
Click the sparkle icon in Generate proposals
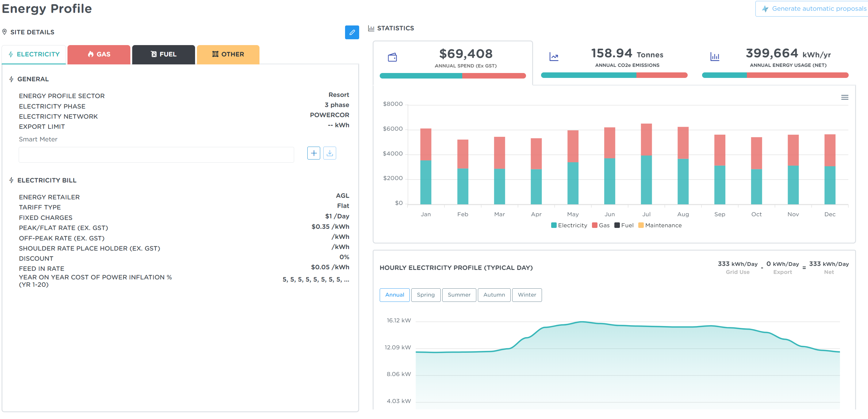tap(765, 9)
